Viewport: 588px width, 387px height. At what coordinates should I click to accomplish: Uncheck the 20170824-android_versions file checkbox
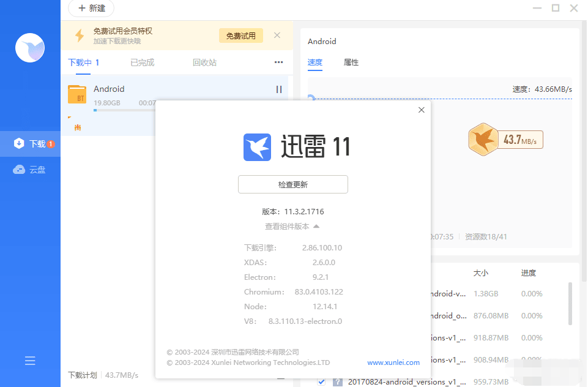click(x=321, y=381)
